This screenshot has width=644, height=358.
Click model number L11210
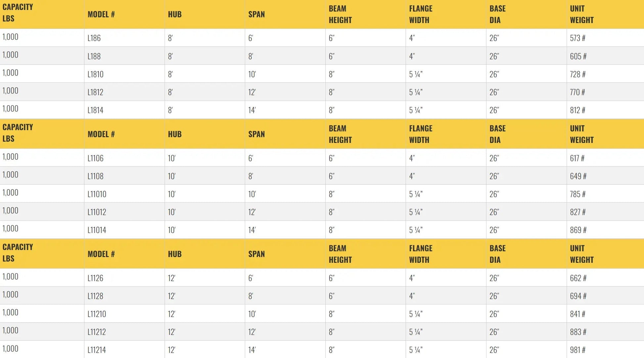tap(97, 314)
